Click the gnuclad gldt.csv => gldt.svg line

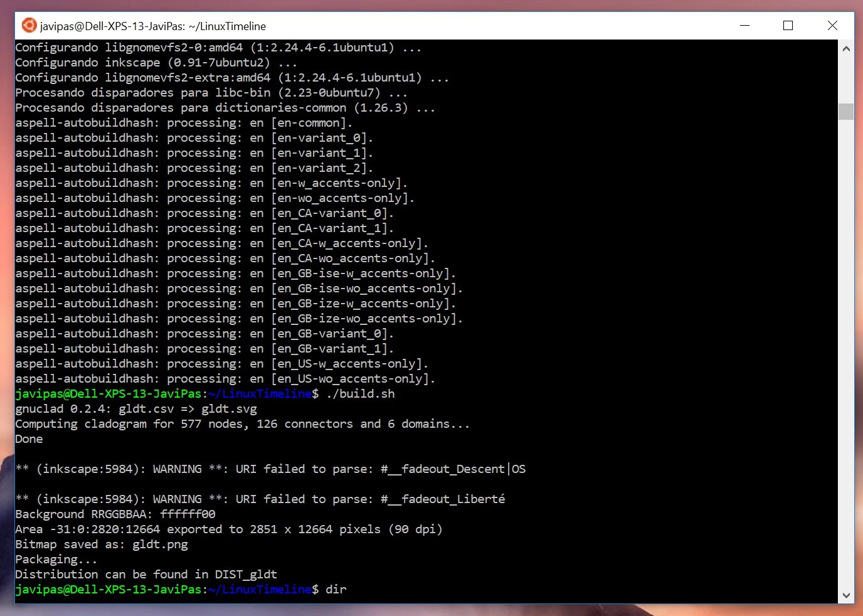(136, 409)
